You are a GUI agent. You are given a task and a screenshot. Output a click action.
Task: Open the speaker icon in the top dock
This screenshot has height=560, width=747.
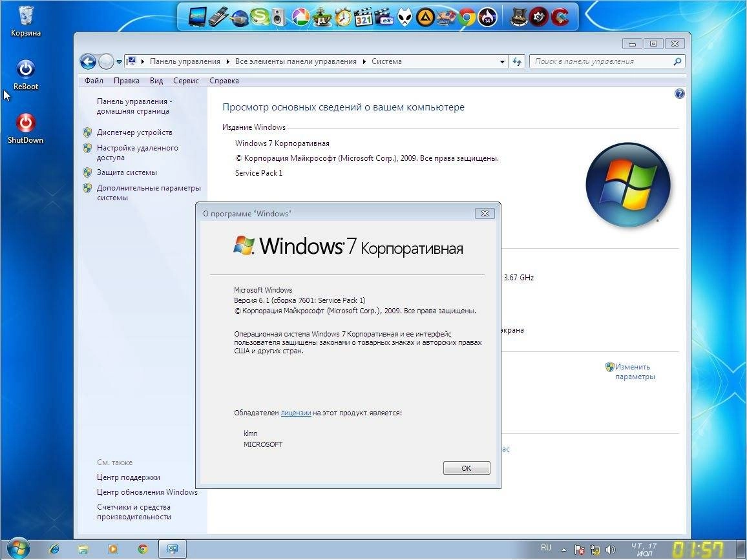pyautogui.click(x=279, y=18)
